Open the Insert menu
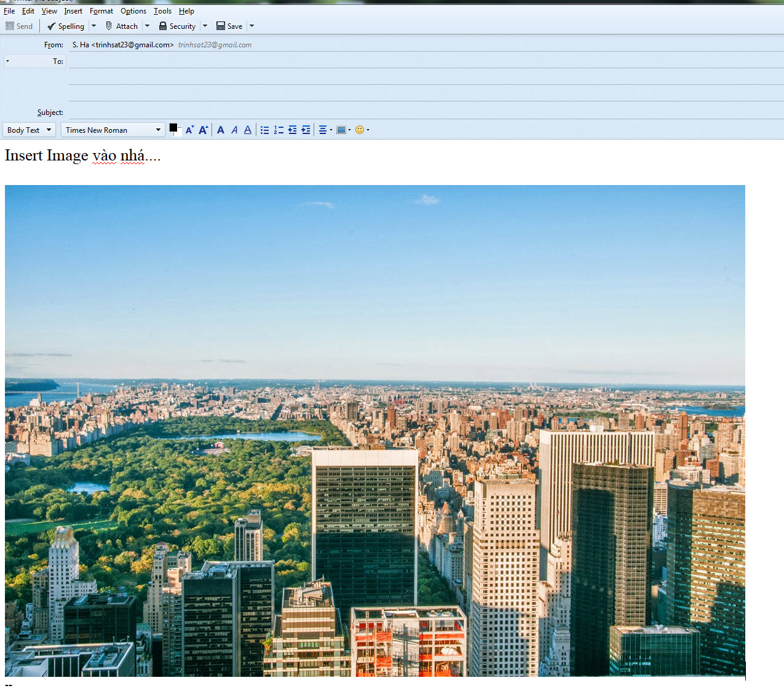This screenshot has height=691, width=784. click(x=73, y=11)
